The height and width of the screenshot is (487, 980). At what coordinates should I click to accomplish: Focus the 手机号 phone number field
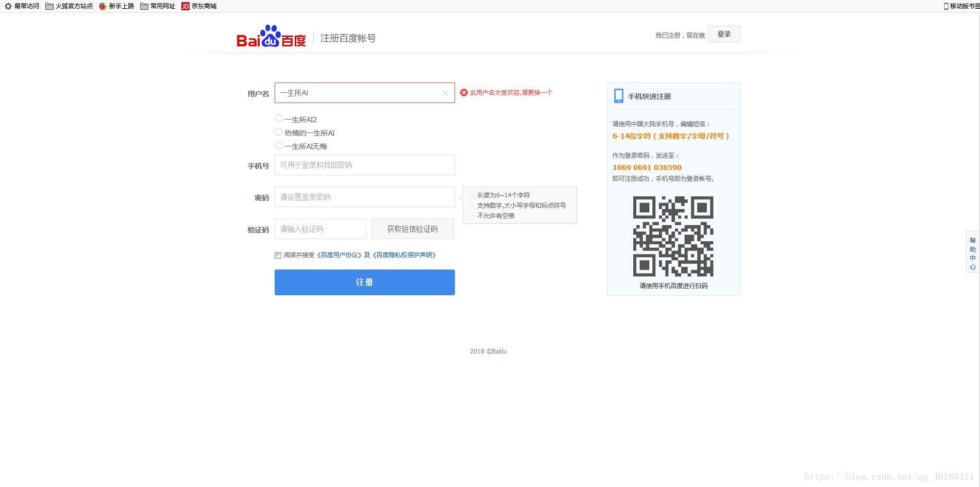(364, 165)
